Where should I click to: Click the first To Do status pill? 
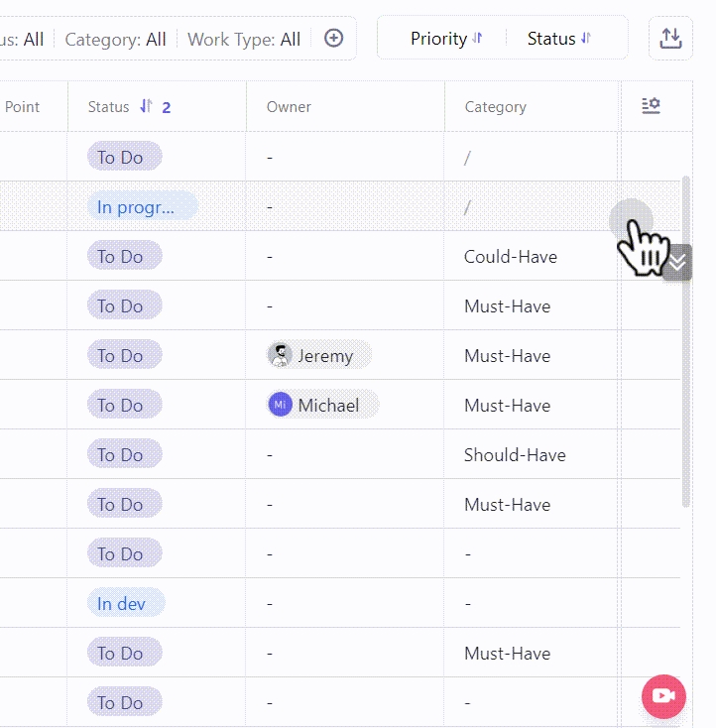click(124, 157)
